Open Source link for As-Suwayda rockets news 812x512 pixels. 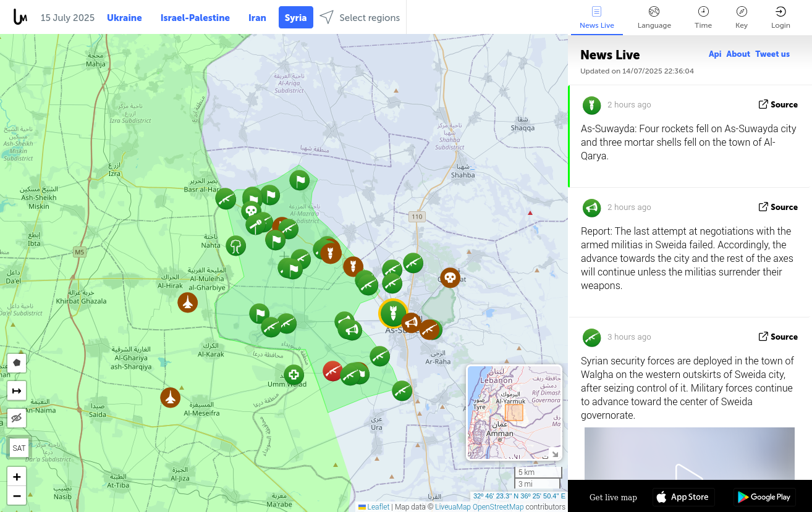click(778, 104)
